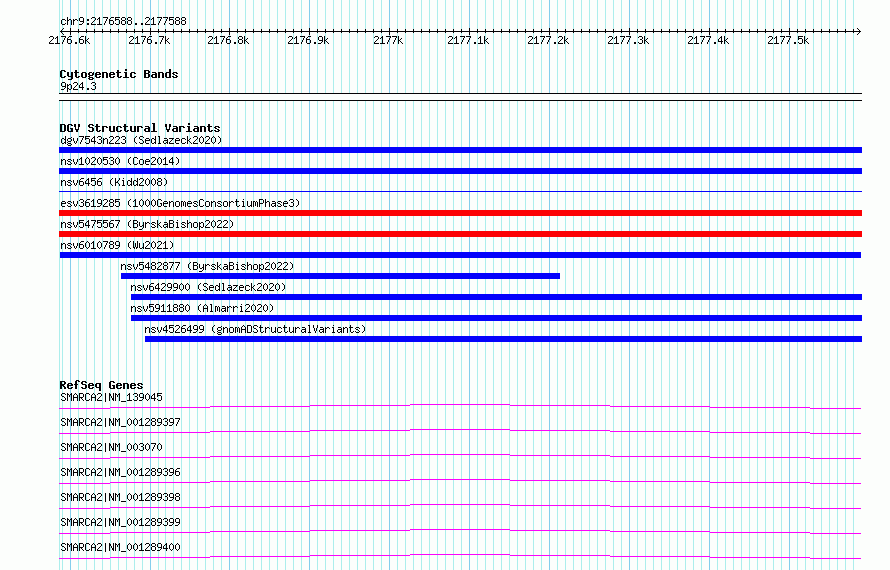Click the 2176.6k ruler label
Screen dimensions: 890x570
69,40
